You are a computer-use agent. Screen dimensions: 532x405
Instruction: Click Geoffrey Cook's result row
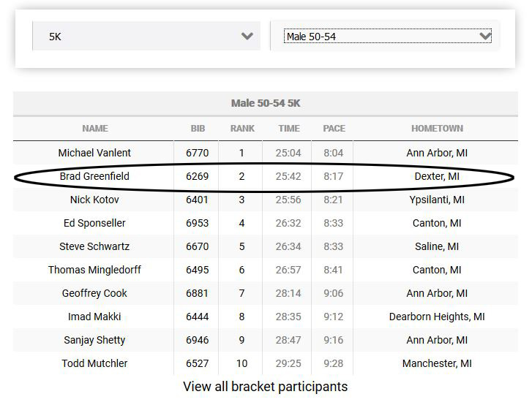point(95,293)
